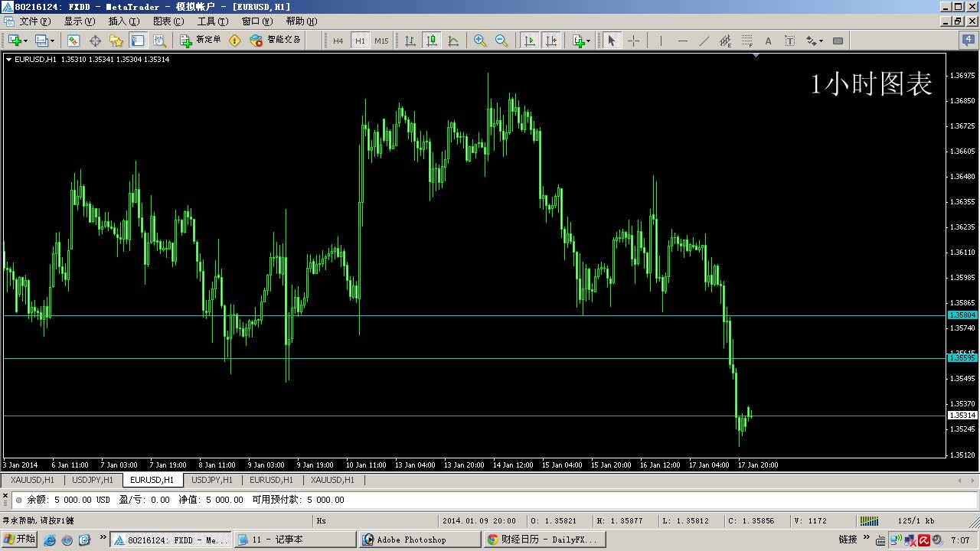The height and width of the screenshot is (551, 980).
Task: Zoom out on the chart
Action: [501, 41]
